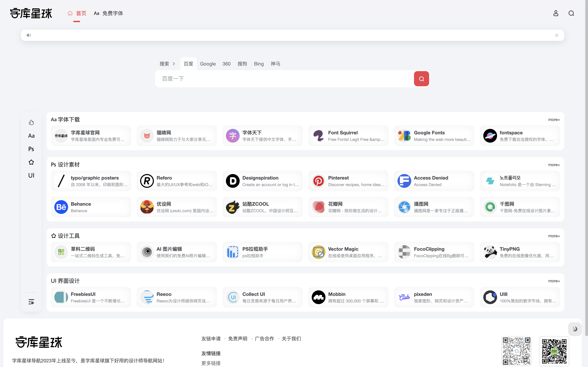Click the top-right search magnifier icon

[571, 13]
